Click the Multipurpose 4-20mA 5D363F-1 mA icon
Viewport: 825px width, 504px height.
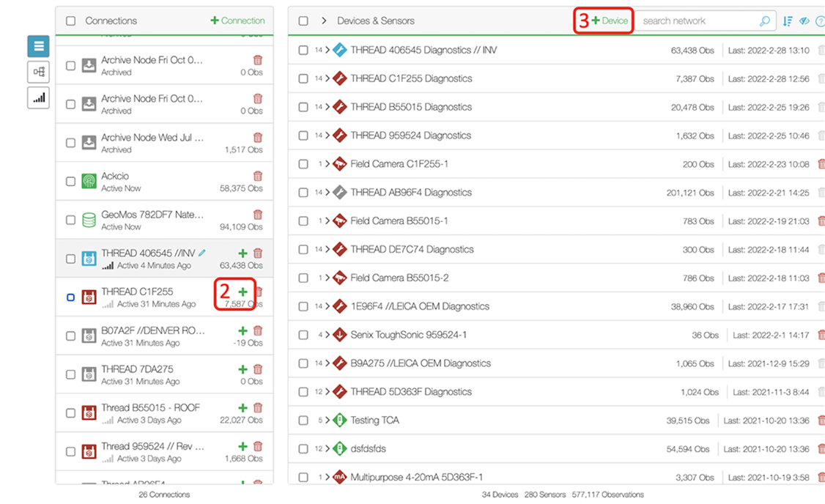(340, 477)
